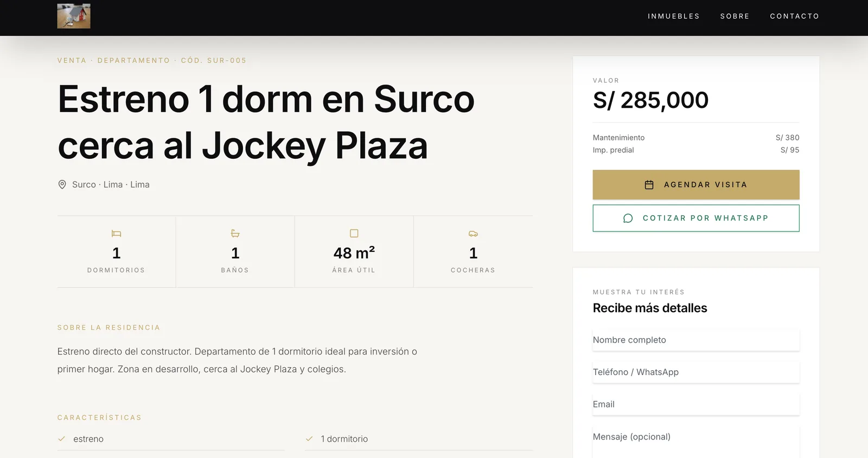Click the square area icon above Área útil

pyautogui.click(x=354, y=234)
